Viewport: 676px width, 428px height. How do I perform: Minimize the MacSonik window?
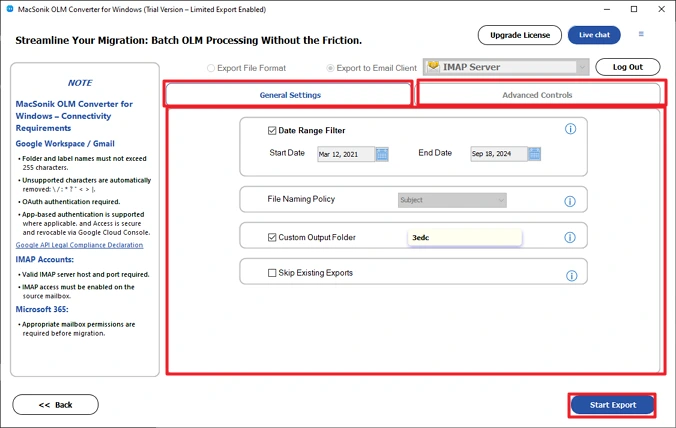(607, 9)
